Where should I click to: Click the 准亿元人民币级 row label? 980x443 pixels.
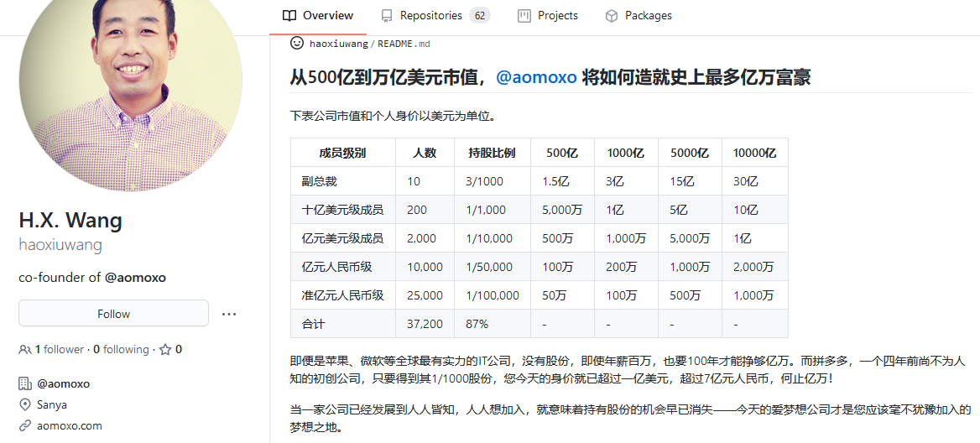coord(342,295)
